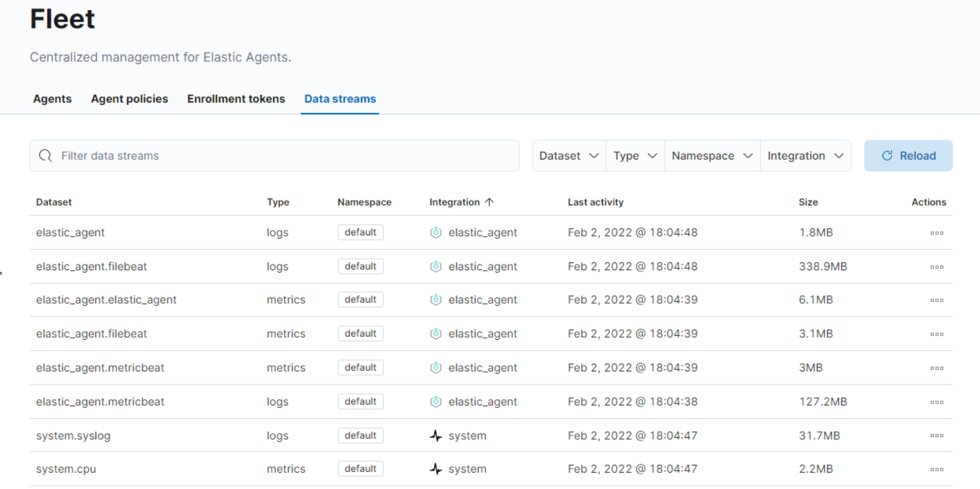Open actions menu for the 3.1MB filebeat row
Image resolution: width=980 pixels, height=489 pixels.
936,334
